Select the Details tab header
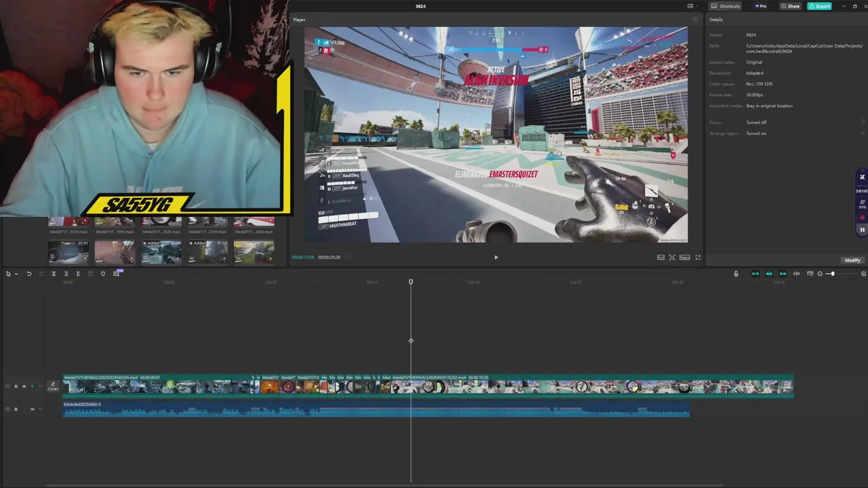 click(716, 20)
